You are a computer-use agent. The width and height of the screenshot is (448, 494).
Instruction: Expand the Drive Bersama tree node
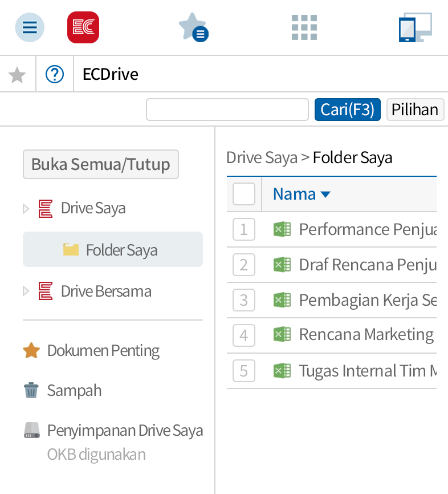[x=25, y=291]
